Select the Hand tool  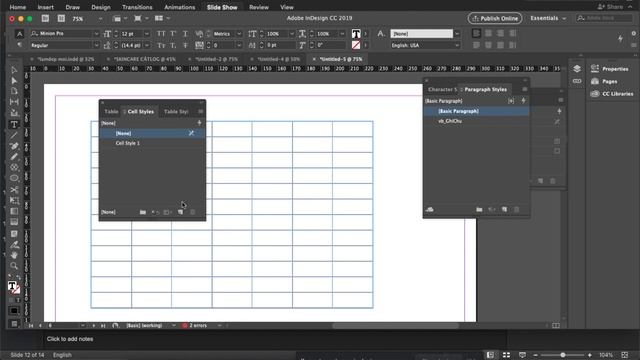[x=14, y=255]
